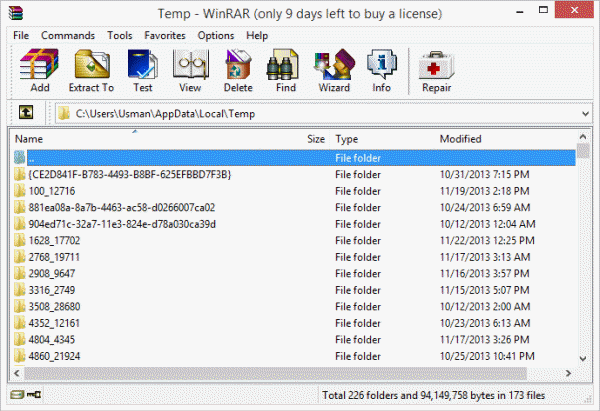This screenshot has width=600, height=411.
Task: Open the File menu
Action: click(21, 36)
